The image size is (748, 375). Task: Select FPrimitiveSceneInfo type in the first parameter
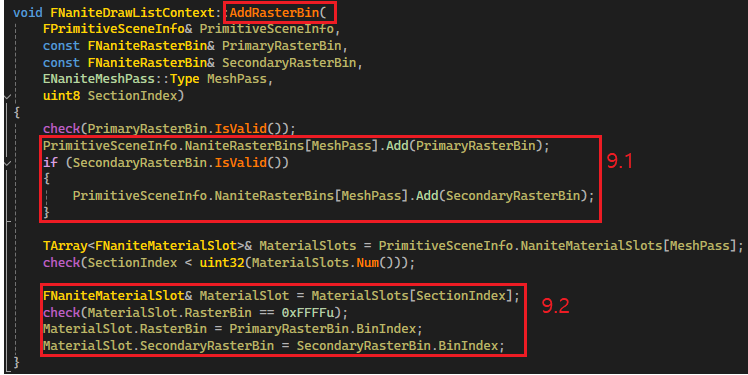point(114,29)
